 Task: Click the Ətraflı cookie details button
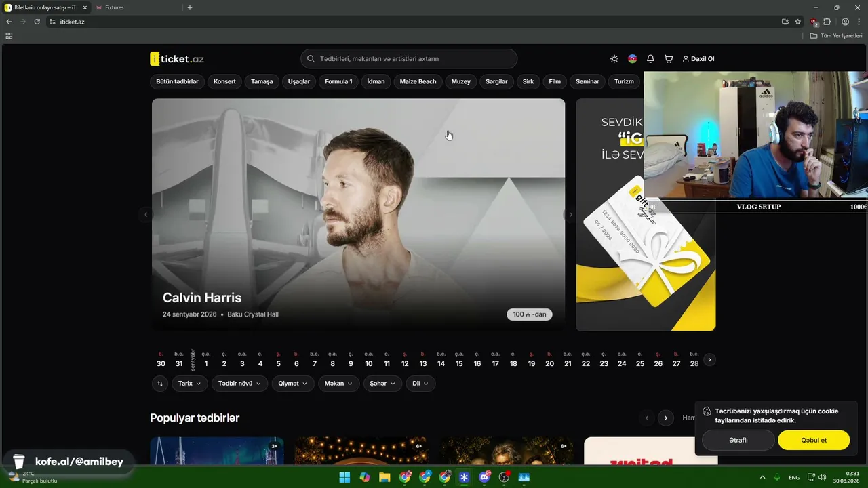tap(738, 440)
